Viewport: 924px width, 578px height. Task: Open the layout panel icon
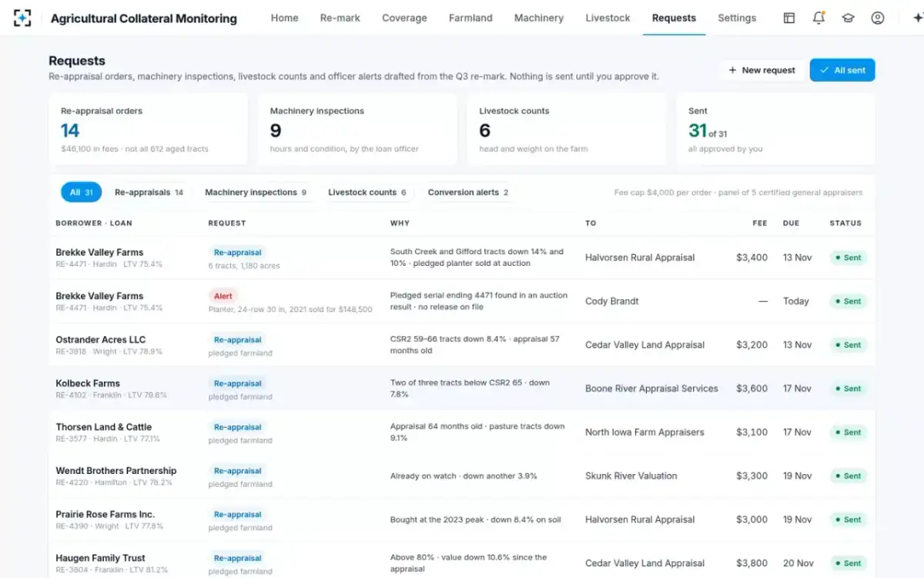pyautogui.click(x=789, y=18)
